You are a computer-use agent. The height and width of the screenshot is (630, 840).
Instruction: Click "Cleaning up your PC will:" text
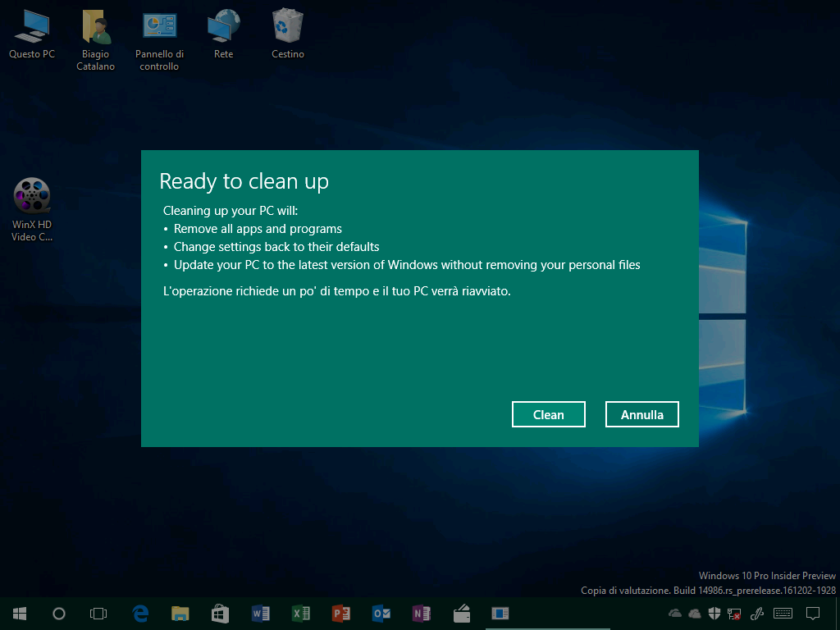click(x=231, y=211)
